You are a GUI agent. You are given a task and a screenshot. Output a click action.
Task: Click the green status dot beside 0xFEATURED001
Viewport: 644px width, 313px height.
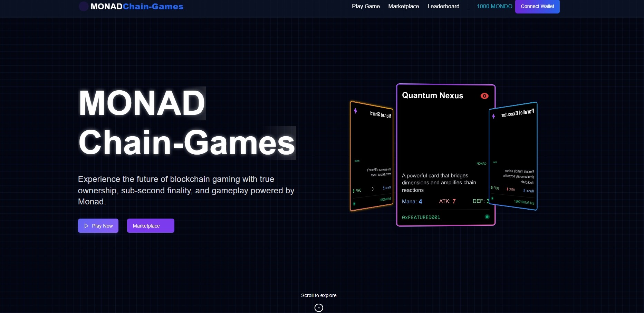487,217
